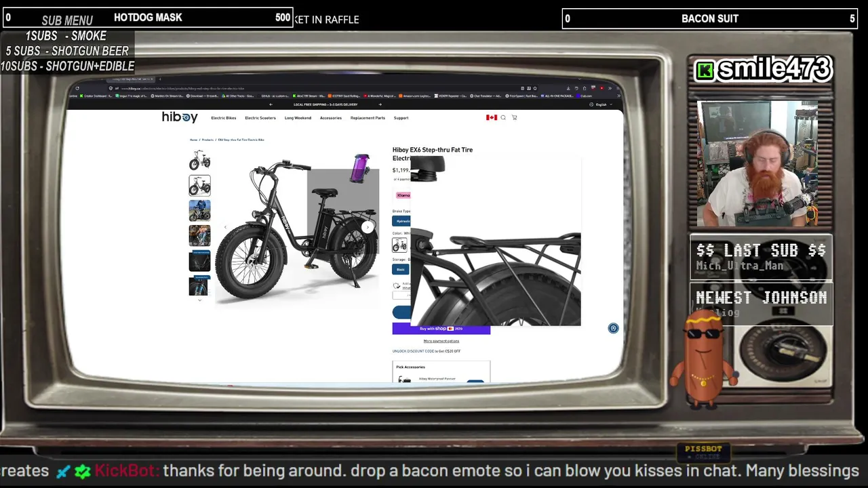868x488 pixels.
Task: Open the Creator Dashboard bookmark
Action: (x=96, y=96)
